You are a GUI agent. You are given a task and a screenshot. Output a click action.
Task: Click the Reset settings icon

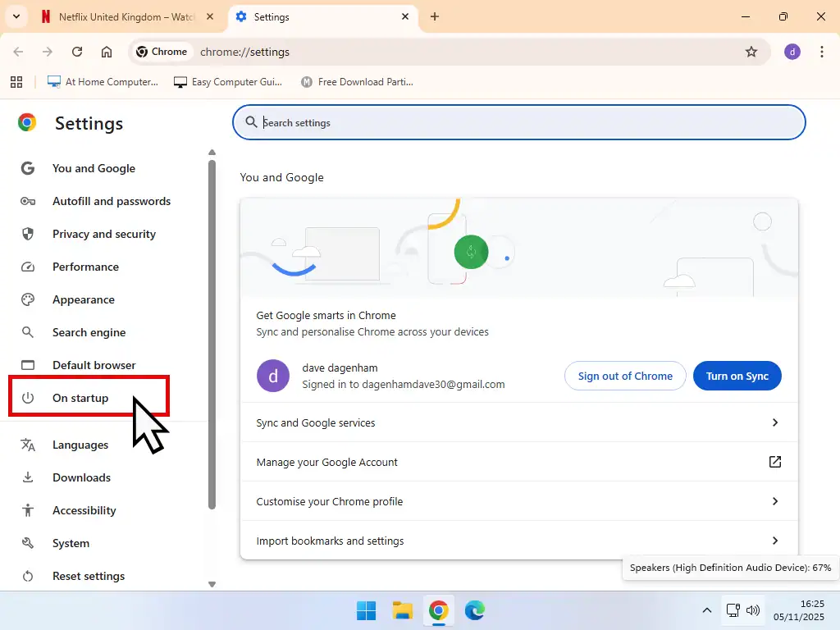point(28,576)
